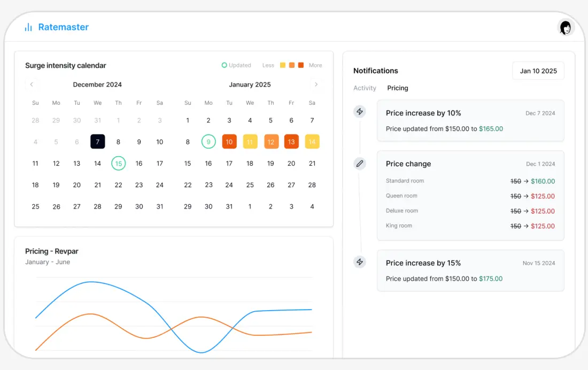Screen dimensions: 588x370
Task: Go to the previous month with the left chevron
Action: tap(32, 84)
